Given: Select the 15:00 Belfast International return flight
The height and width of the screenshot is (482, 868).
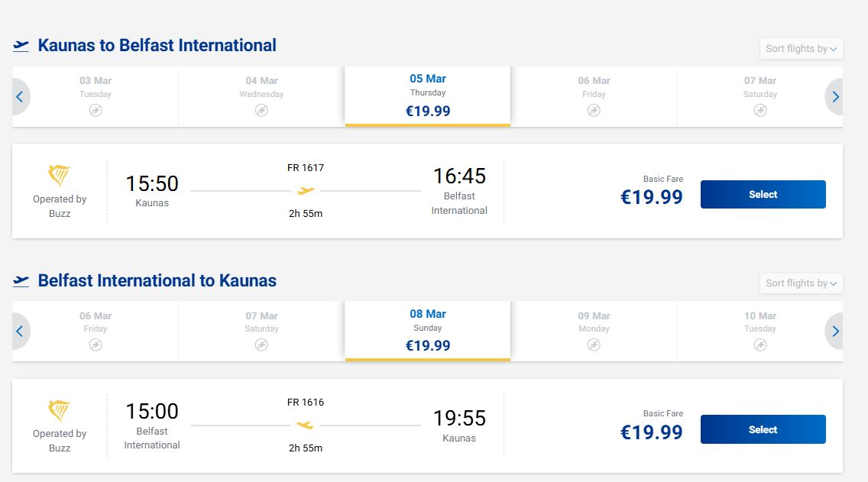Looking at the screenshot, I should (763, 429).
